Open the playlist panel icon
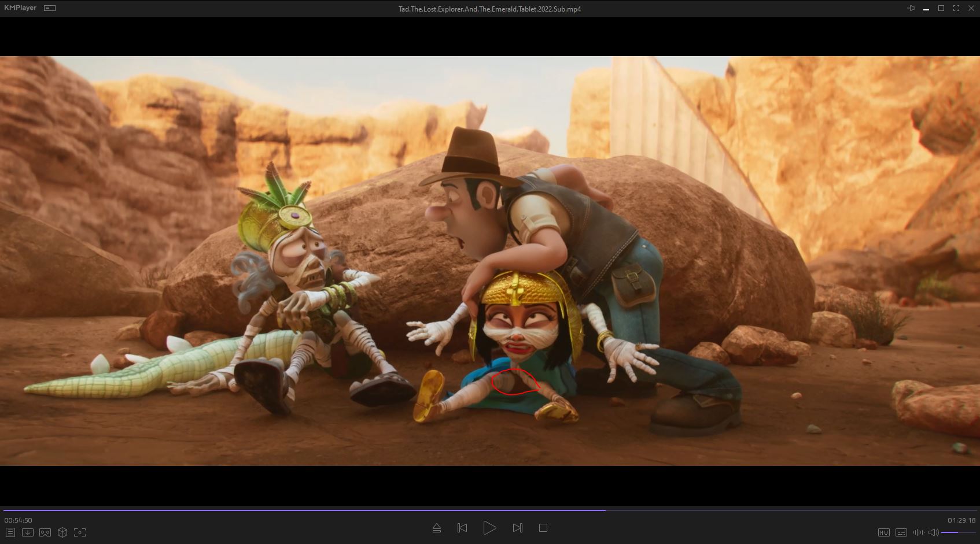 (10, 532)
